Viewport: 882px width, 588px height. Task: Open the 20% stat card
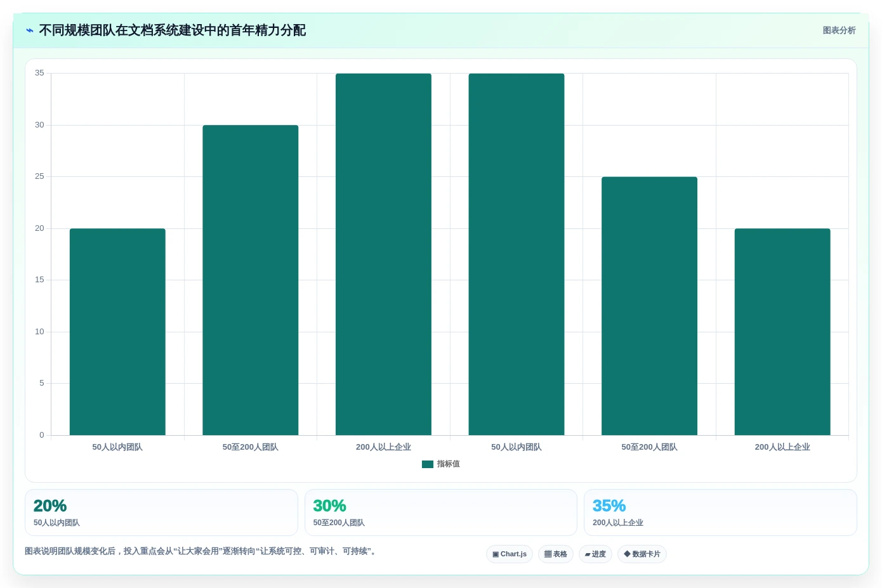tap(161, 513)
